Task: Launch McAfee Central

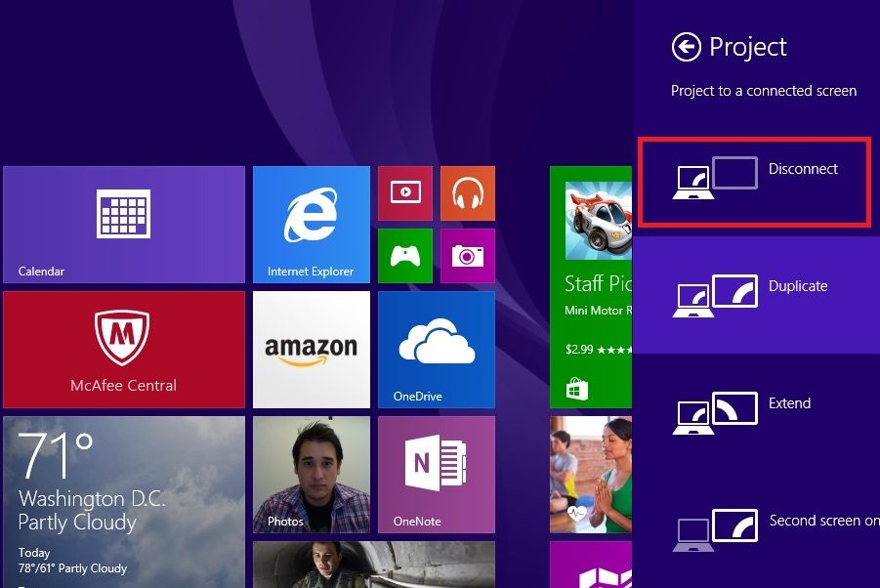Action: point(124,349)
